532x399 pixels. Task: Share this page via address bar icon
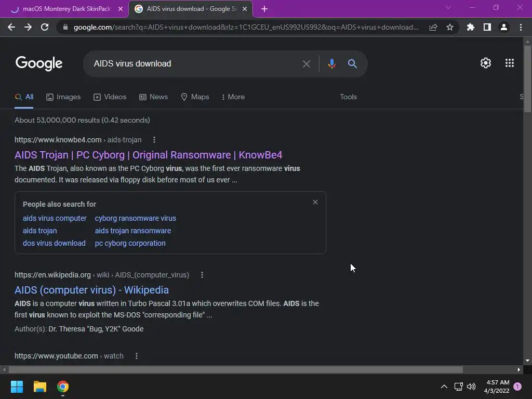[x=433, y=27]
